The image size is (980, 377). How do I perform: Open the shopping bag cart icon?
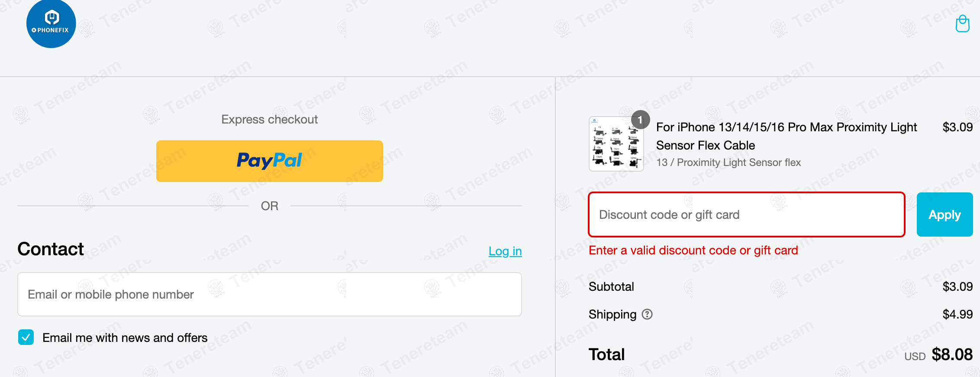click(x=962, y=24)
